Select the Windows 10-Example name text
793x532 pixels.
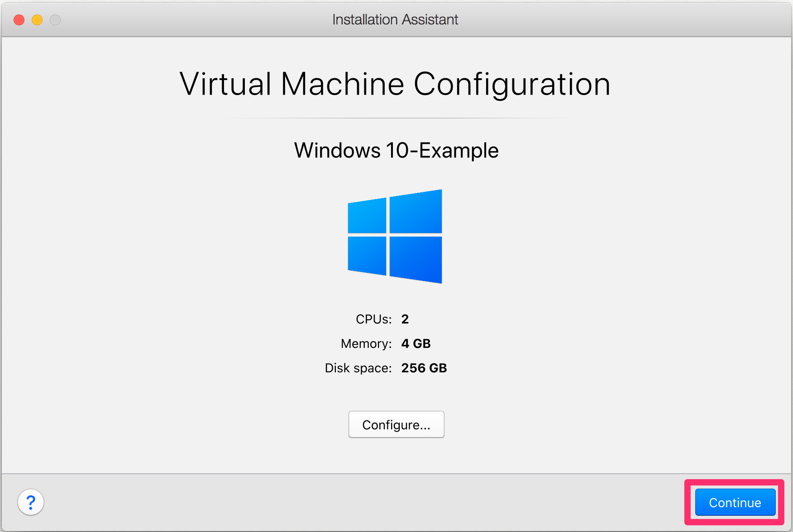[396, 150]
